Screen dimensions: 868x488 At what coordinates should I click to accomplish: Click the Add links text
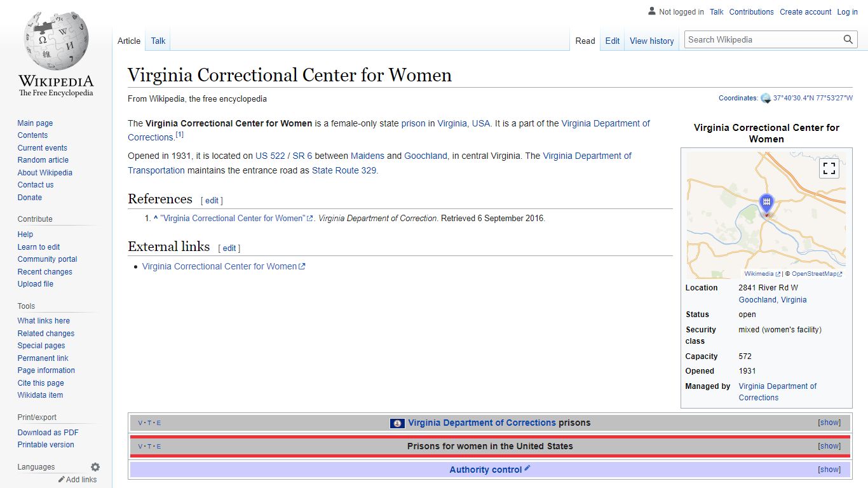coord(81,480)
